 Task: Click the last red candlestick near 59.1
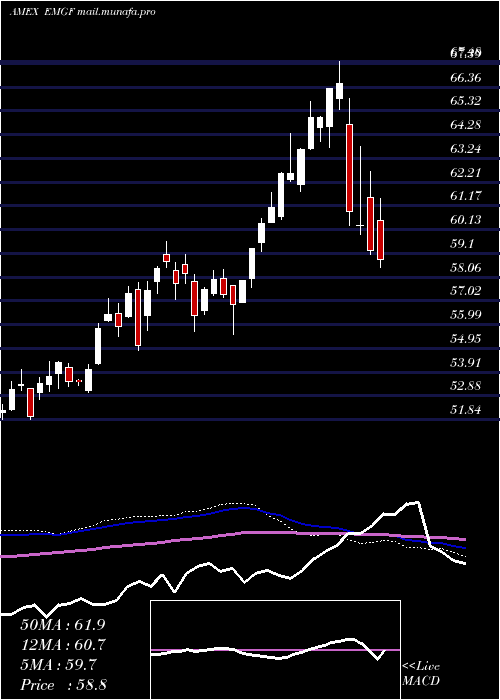(380, 240)
